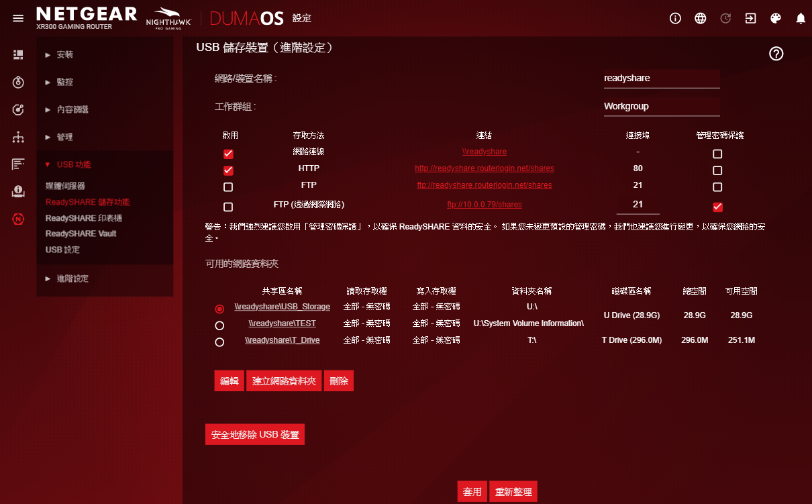Open the Network Monitor bars sidebar icon
The image size is (812, 504).
18,164
